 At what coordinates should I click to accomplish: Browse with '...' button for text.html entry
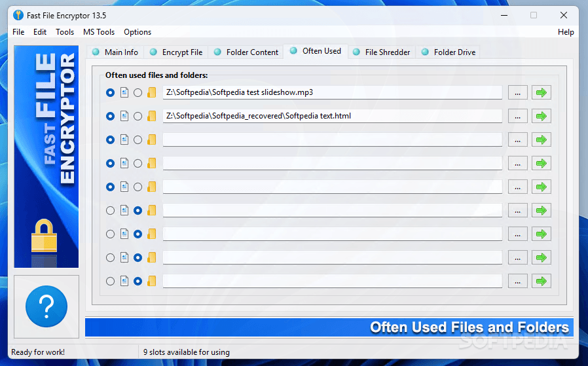pos(517,117)
